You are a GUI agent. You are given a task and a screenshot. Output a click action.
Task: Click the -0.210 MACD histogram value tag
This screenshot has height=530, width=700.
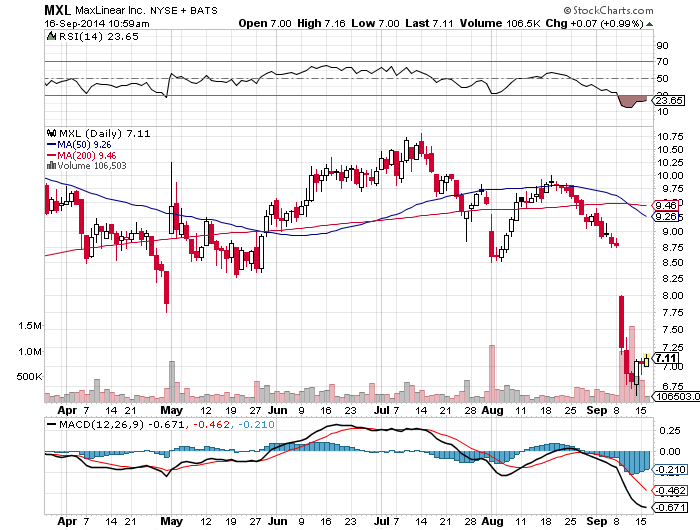click(x=670, y=470)
